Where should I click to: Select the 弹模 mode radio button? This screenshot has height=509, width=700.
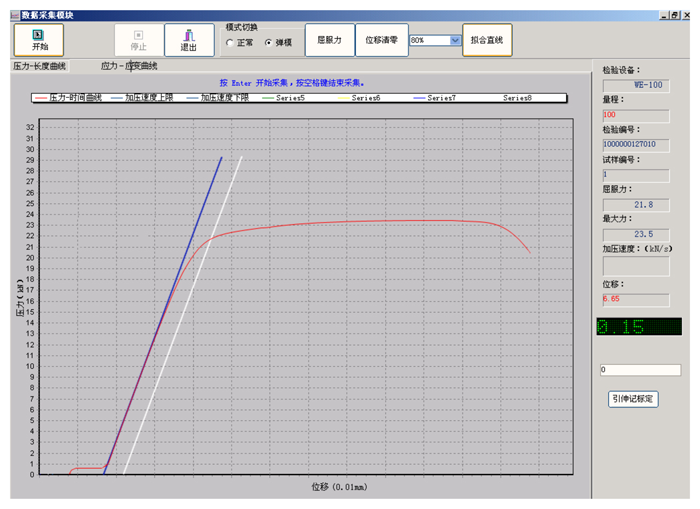coord(268,43)
